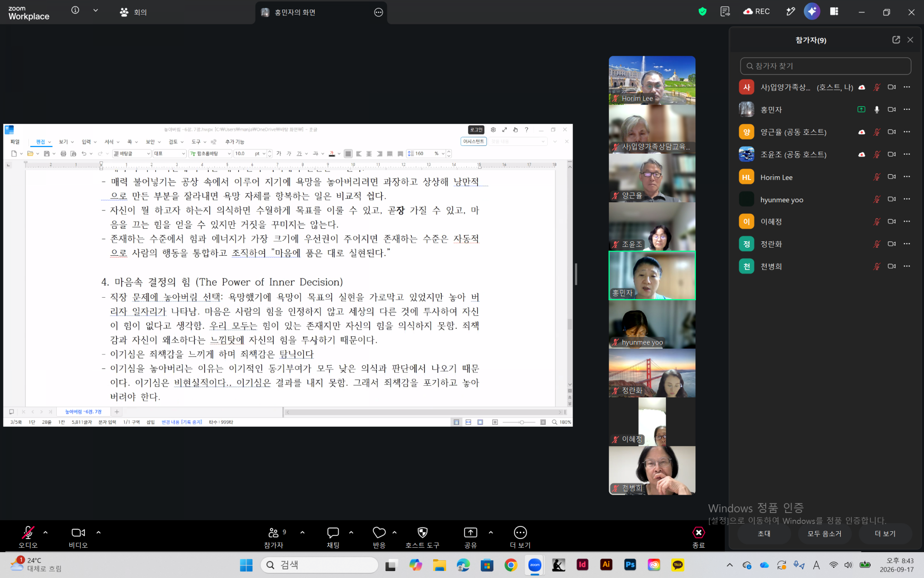
Task: Expand participants options caret
Action: (x=302, y=532)
